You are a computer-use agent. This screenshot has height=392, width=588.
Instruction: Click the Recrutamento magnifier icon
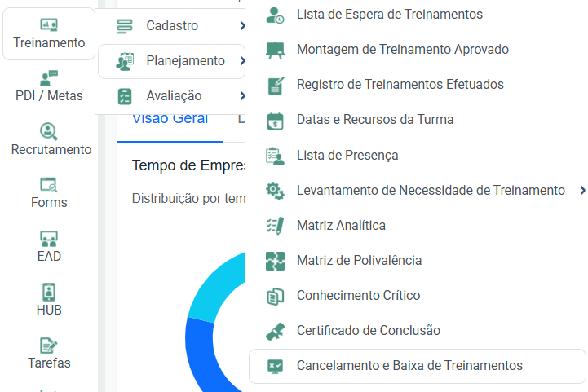tap(49, 131)
